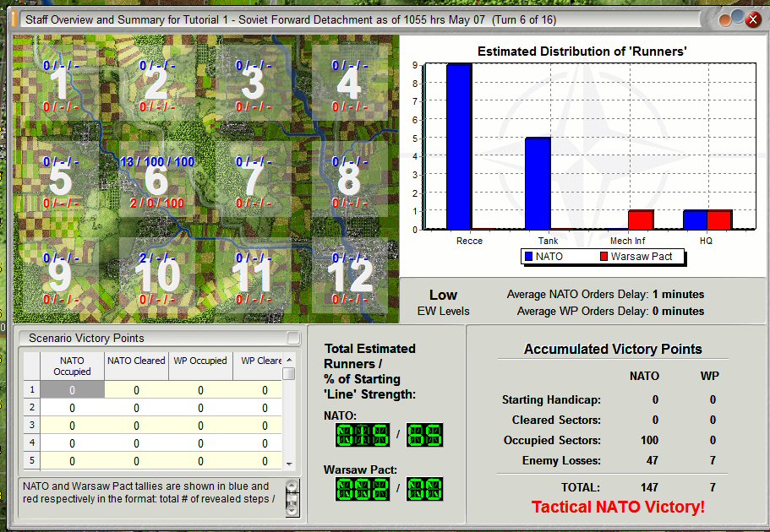Click 'Average NATO Orders Delay: 1 minutes' text

(605, 295)
